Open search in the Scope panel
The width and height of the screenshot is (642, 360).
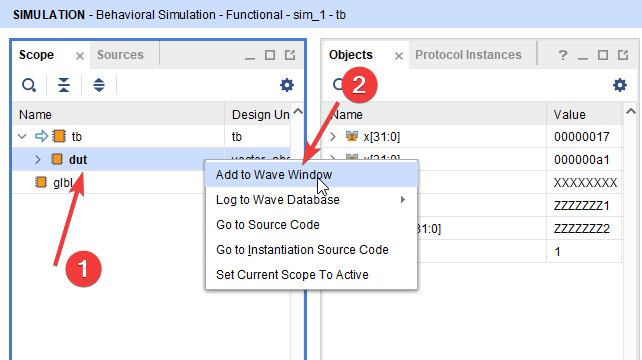(29, 85)
